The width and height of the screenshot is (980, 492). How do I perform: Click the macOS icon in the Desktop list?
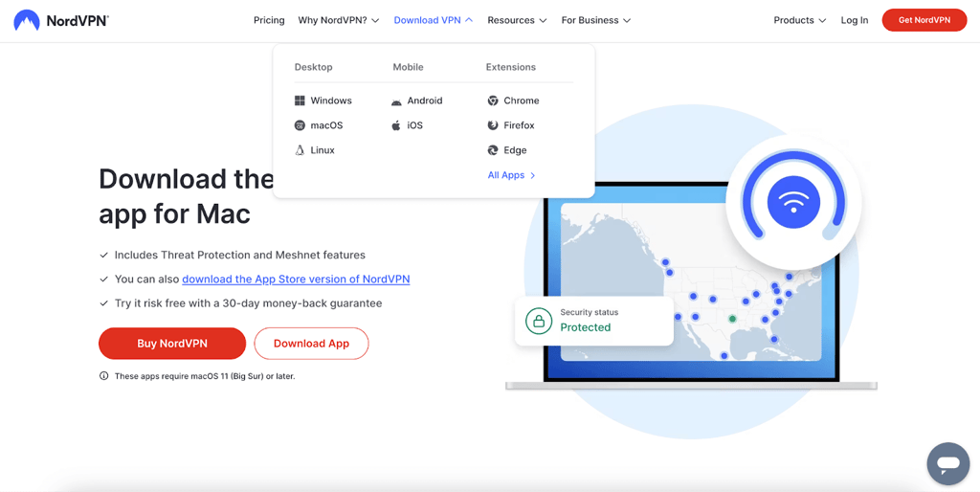pos(300,125)
